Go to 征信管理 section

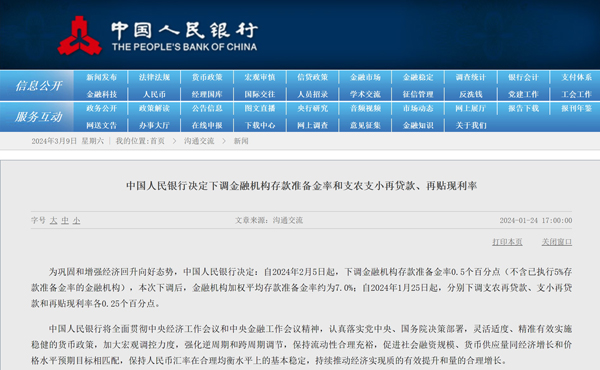[418, 94]
